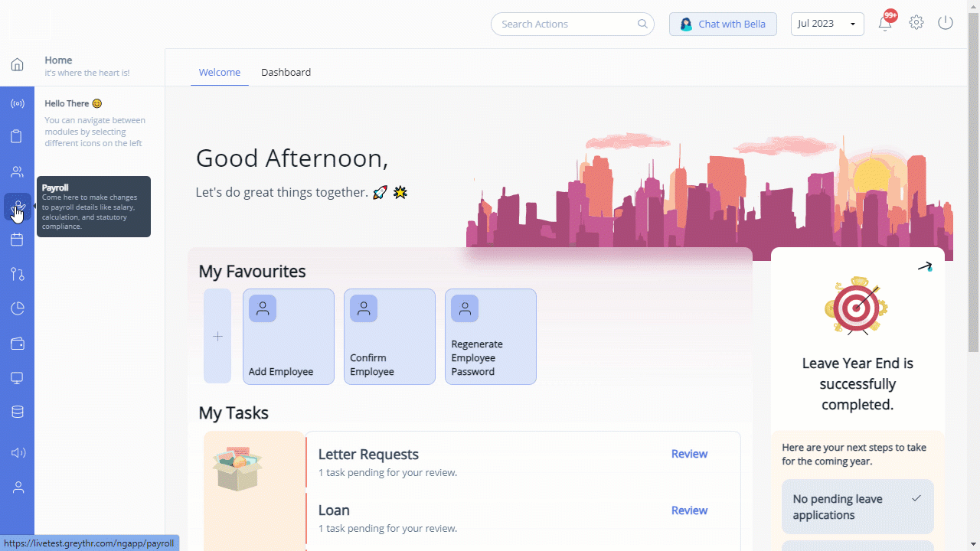Click Chat with Bella button
Screen dimensions: 980x551
(x=723, y=24)
